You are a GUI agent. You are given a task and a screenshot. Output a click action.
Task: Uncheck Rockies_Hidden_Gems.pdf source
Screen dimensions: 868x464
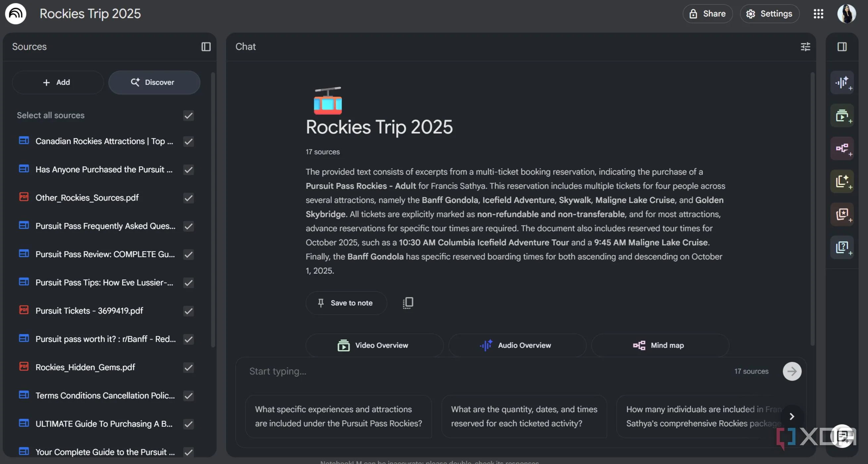pyautogui.click(x=189, y=367)
